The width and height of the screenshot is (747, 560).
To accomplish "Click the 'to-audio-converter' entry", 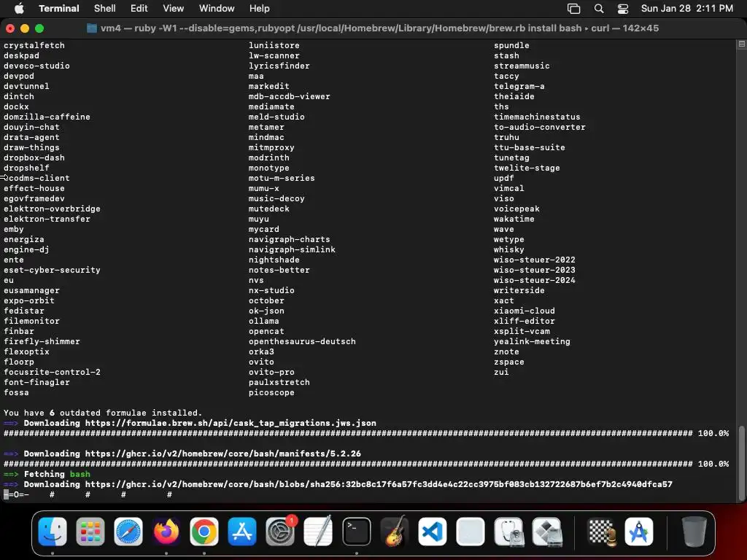I will pos(540,127).
